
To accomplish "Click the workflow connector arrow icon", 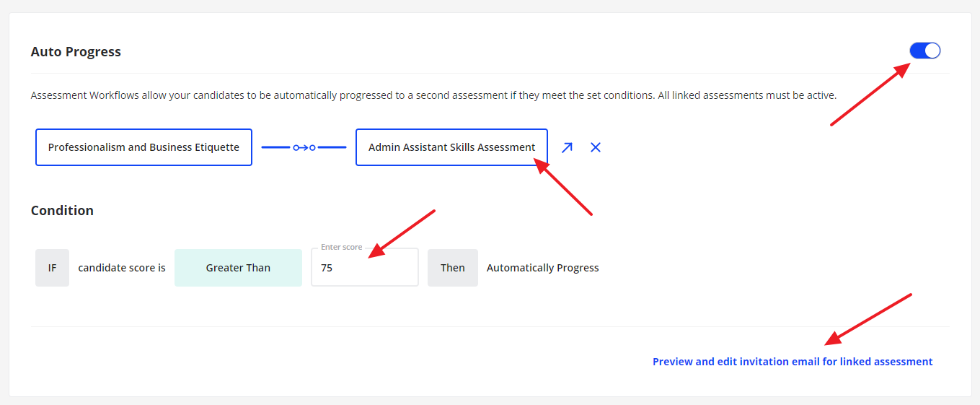I will (x=304, y=147).
